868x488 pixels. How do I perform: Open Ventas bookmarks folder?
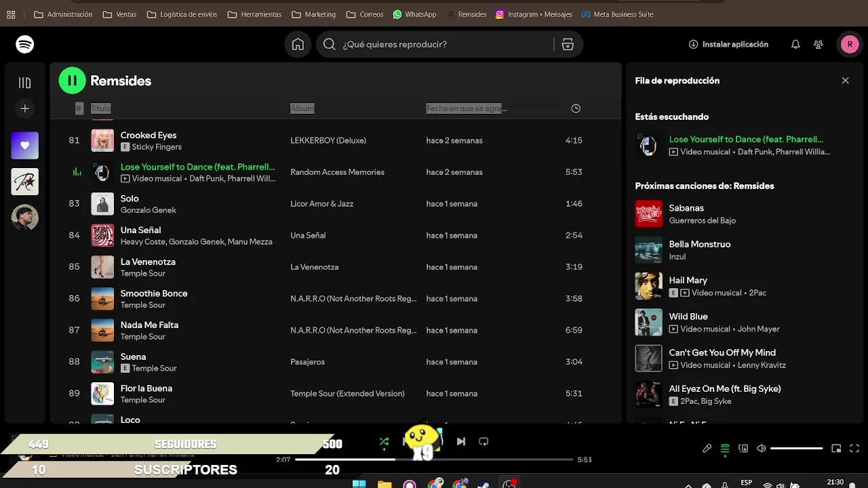click(119, 14)
